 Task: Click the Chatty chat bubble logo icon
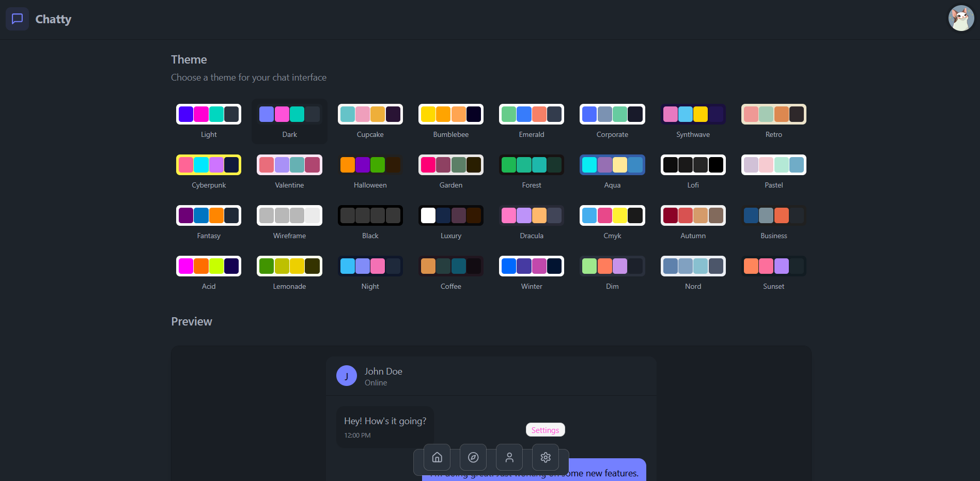(17, 19)
